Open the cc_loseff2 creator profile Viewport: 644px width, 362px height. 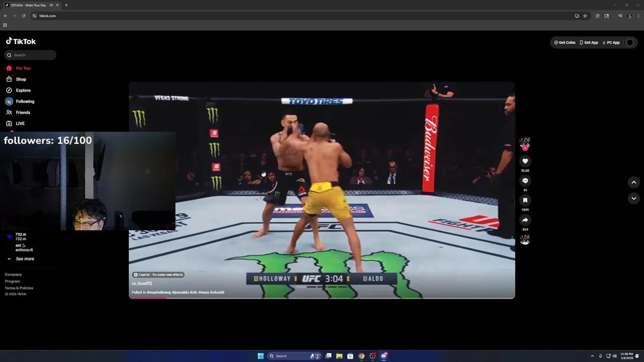coord(142,283)
